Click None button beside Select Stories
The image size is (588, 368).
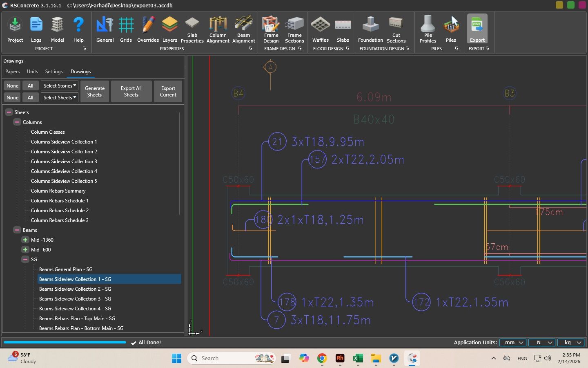click(13, 86)
